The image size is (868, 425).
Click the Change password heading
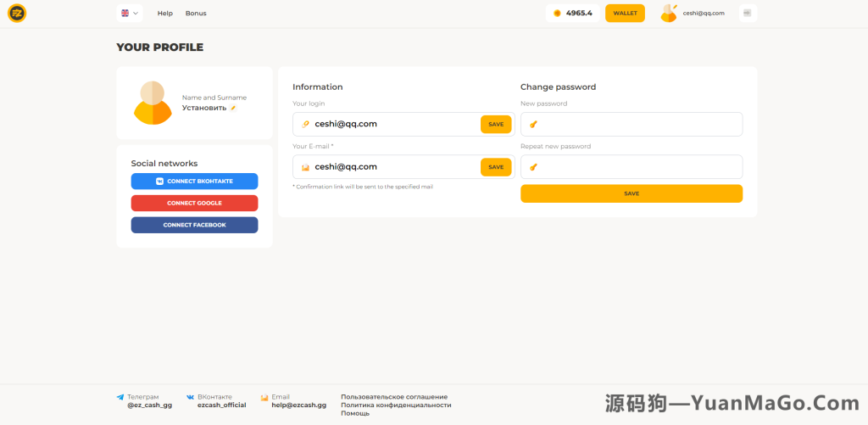pyautogui.click(x=558, y=87)
